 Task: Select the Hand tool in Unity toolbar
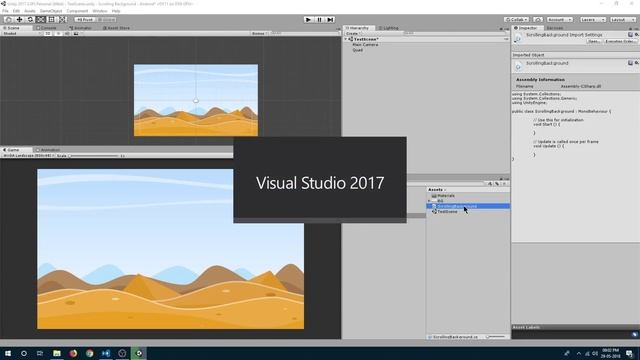click(x=8, y=20)
